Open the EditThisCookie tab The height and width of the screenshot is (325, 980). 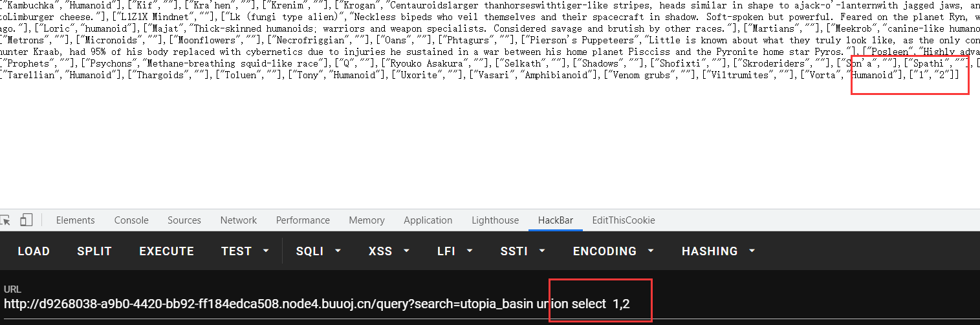click(x=624, y=220)
